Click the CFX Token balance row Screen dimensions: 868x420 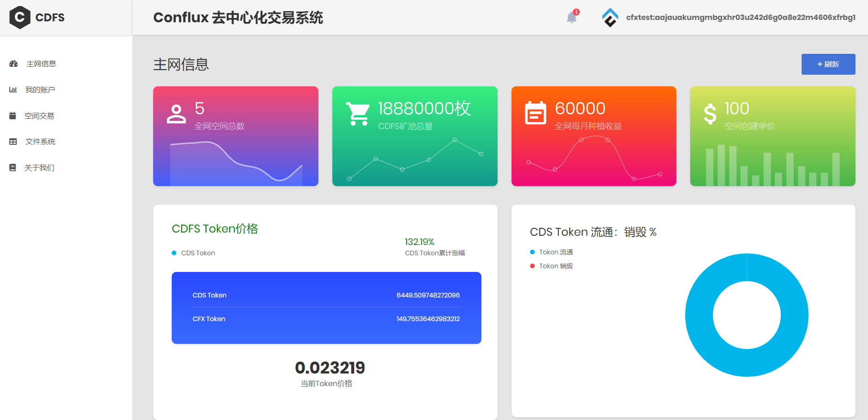pos(326,319)
